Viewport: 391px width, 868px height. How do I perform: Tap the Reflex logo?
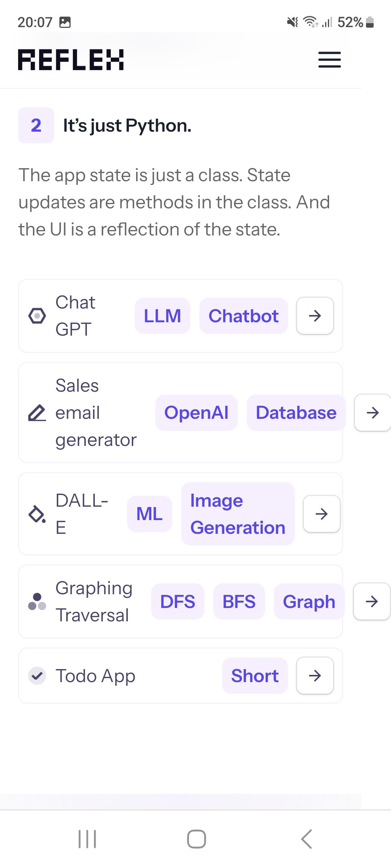[x=71, y=60]
